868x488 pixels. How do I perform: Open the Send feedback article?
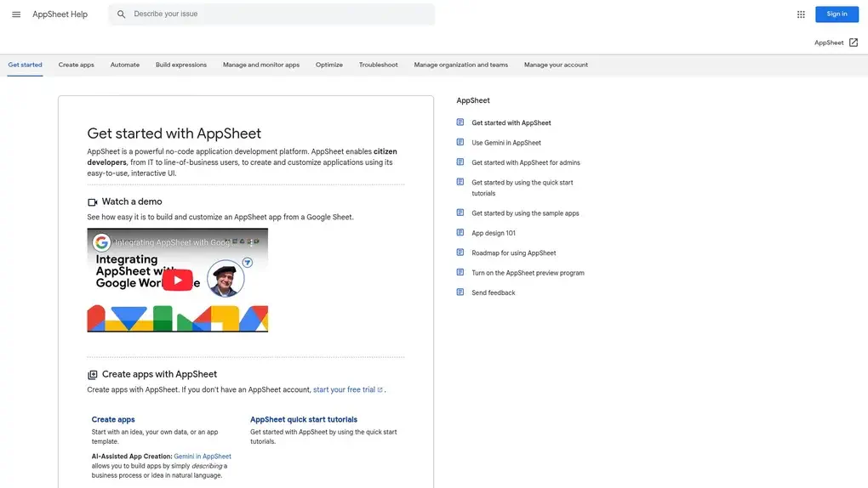click(493, 292)
